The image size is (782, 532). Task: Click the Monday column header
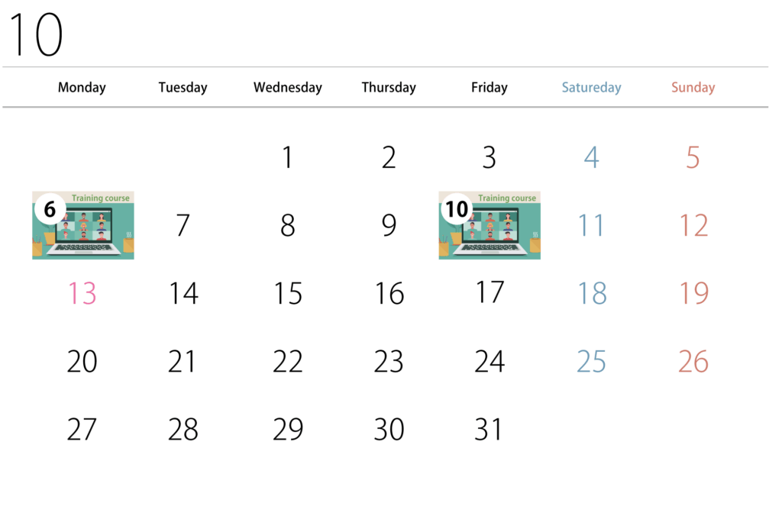click(x=82, y=87)
